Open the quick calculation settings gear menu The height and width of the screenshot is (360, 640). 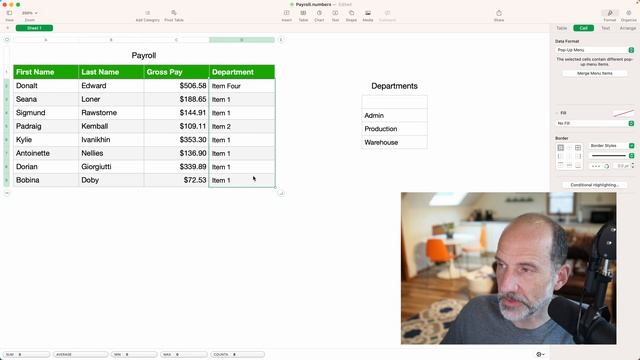click(x=540, y=354)
